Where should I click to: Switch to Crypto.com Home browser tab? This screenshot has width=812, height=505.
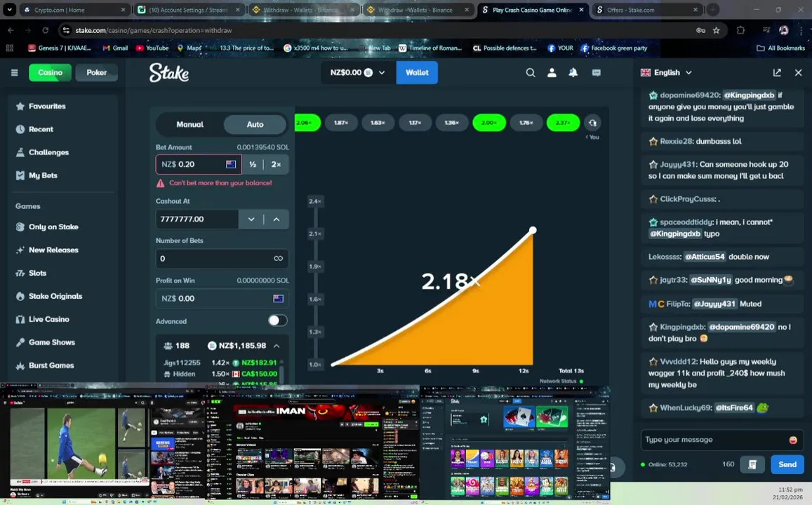(x=74, y=10)
